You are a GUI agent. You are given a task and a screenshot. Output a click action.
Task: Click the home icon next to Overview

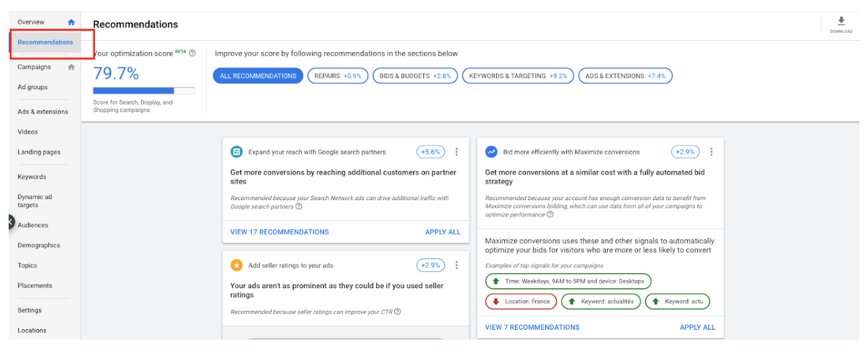(71, 22)
